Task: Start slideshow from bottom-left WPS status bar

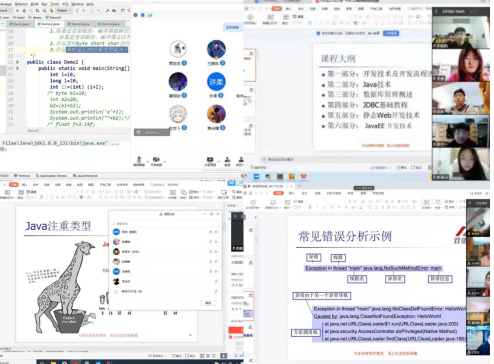Action: click(224, 356)
